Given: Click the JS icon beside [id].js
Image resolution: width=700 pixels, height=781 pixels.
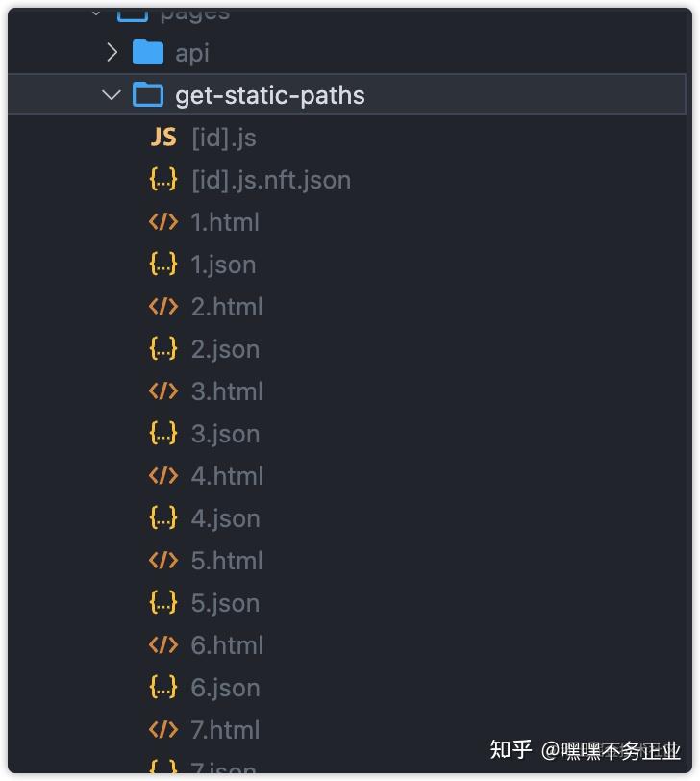Looking at the screenshot, I should (162, 138).
